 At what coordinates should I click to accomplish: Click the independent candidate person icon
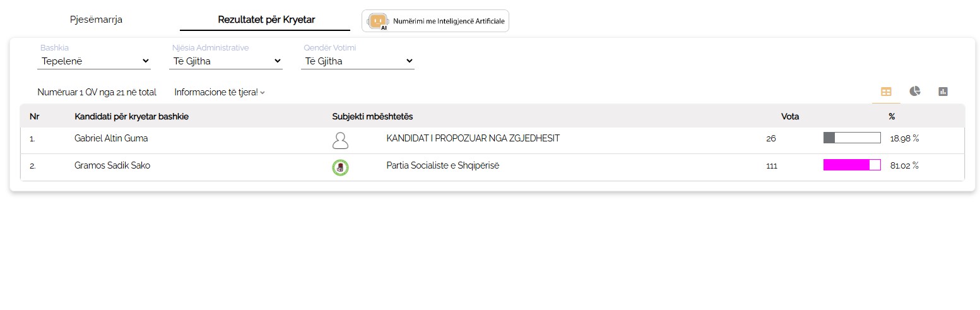[x=340, y=140]
